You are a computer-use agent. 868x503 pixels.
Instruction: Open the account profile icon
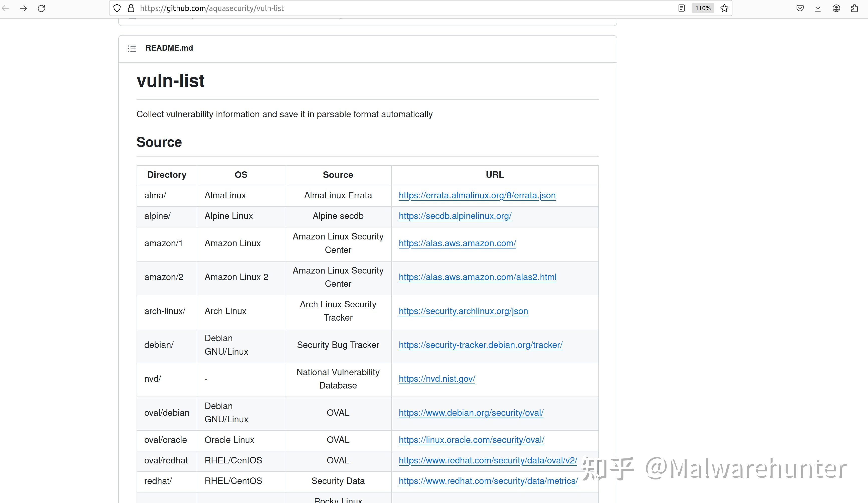836,8
